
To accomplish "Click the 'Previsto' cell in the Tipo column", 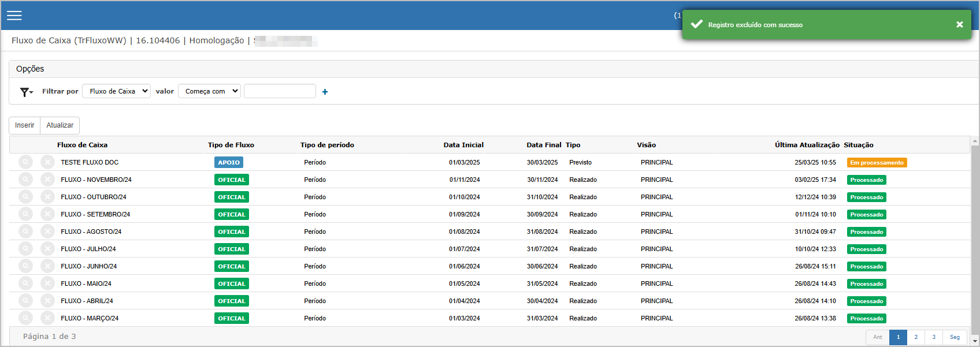I will pyautogui.click(x=580, y=162).
